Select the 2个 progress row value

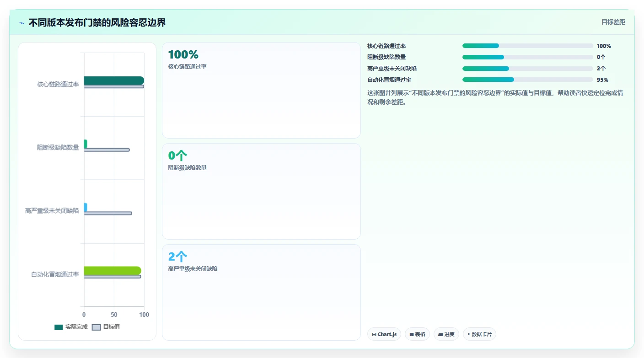(601, 69)
